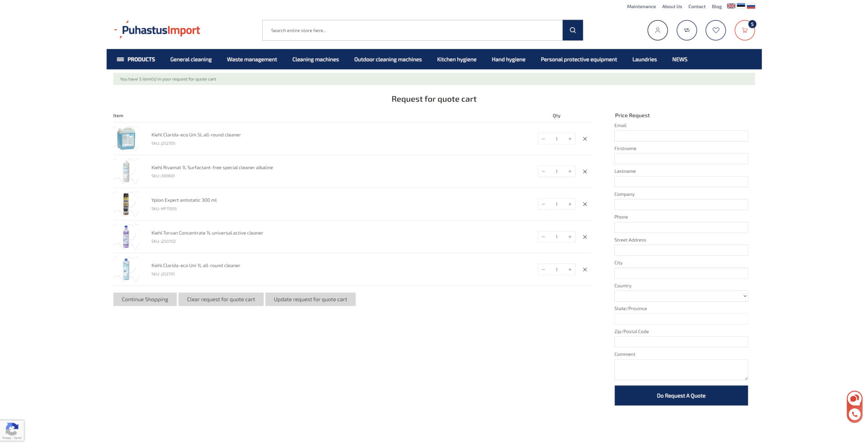Open Kiehl Torvan Concentrate 1L product link
Screen dimensions: 868x444
pyautogui.click(x=207, y=233)
